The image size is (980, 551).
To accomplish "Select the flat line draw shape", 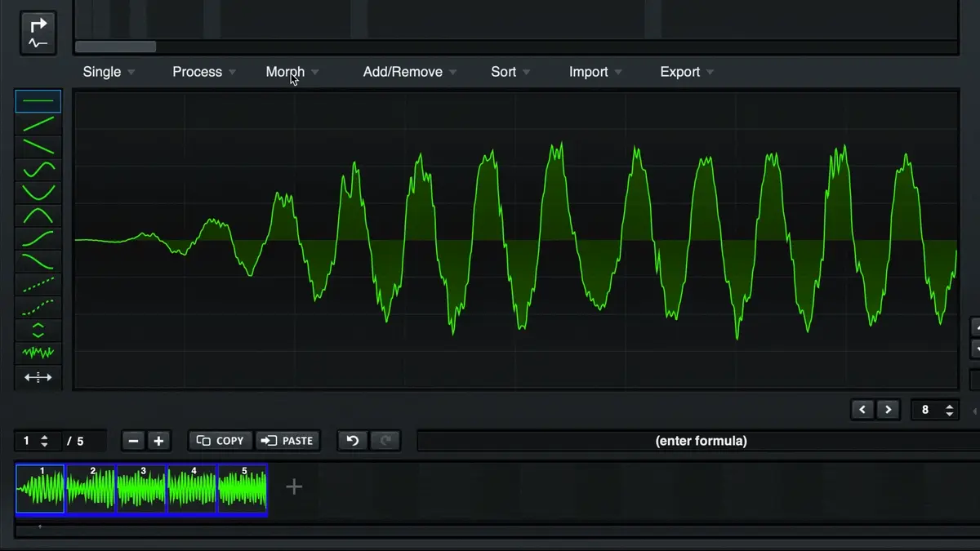I will pyautogui.click(x=38, y=101).
